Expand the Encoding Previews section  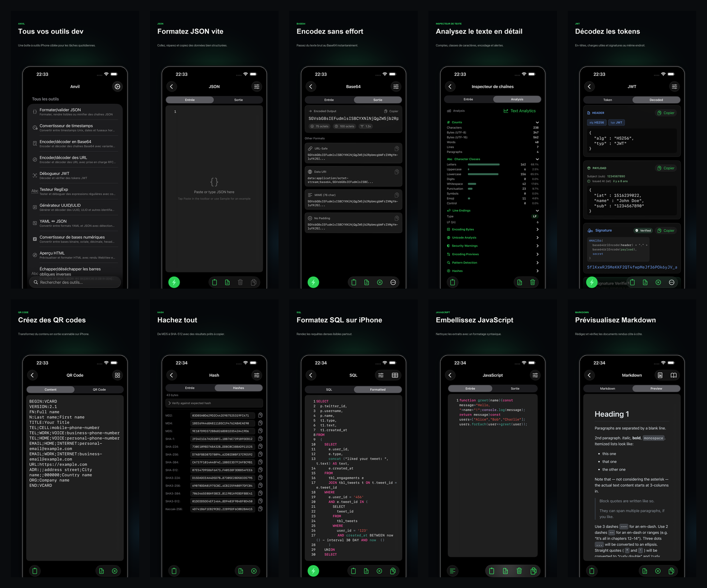point(493,254)
